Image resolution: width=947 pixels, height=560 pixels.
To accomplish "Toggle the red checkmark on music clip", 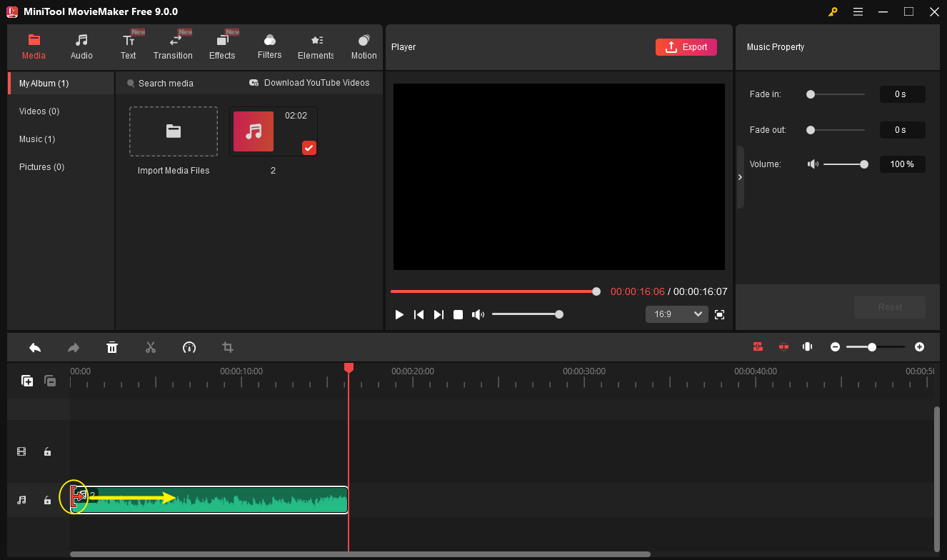I will tap(309, 148).
